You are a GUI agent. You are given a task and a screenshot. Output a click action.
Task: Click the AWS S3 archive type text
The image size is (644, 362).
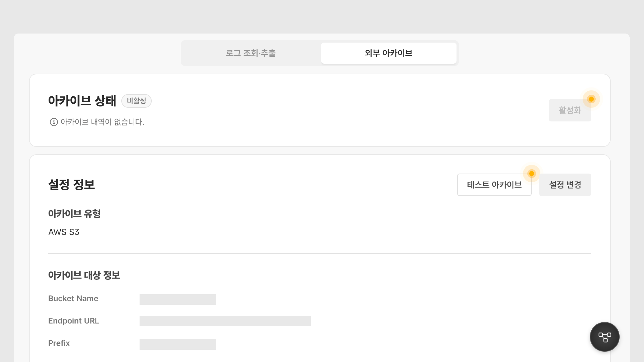coord(64,232)
